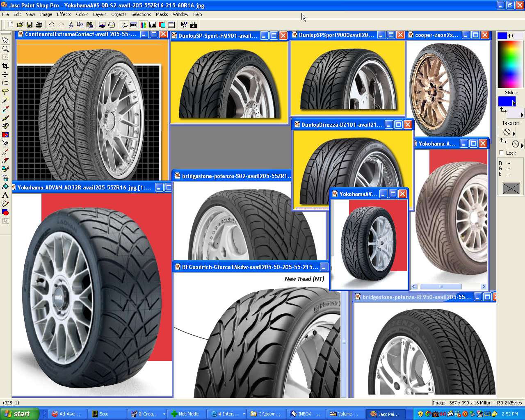The image size is (525, 420).
Task: Swap the Styles foreground and background
Action: [x=503, y=110]
